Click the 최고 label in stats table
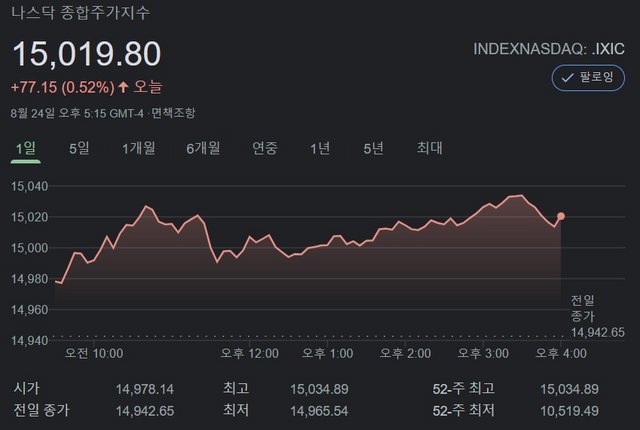Viewport: 640px width, 430px height. (x=236, y=388)
